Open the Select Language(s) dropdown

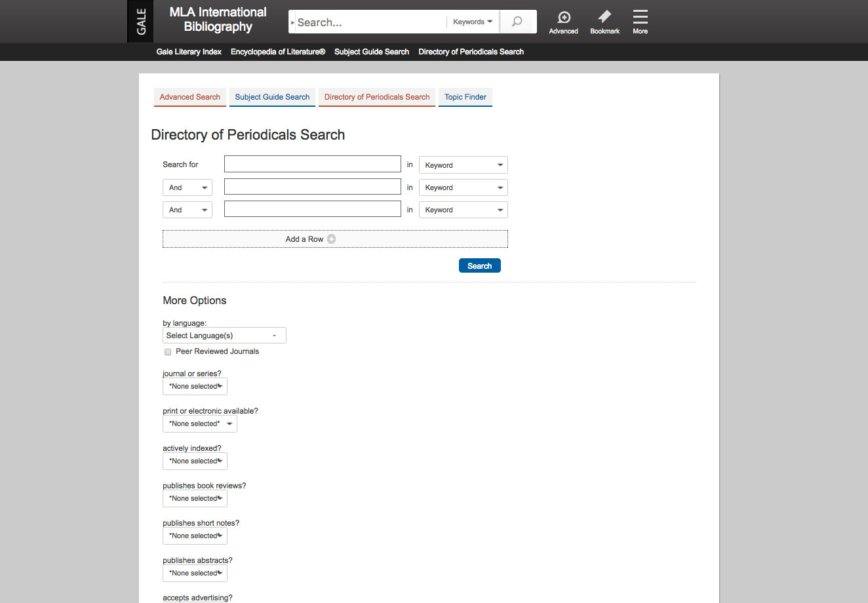point(224,336)
